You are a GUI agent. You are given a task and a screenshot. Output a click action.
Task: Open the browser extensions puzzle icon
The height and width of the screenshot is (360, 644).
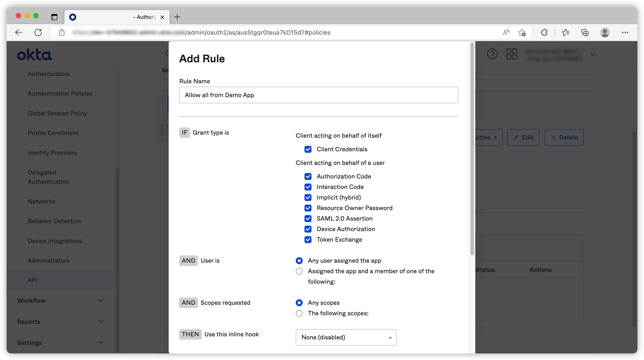tap(544, 32)
